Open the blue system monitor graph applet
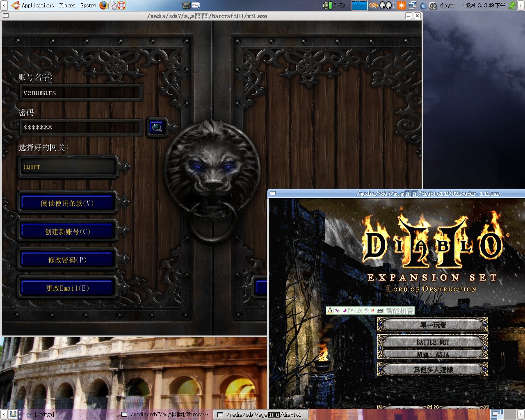This screenshot has height=420, width=525. pyautogui.click(x=359, y=5)
